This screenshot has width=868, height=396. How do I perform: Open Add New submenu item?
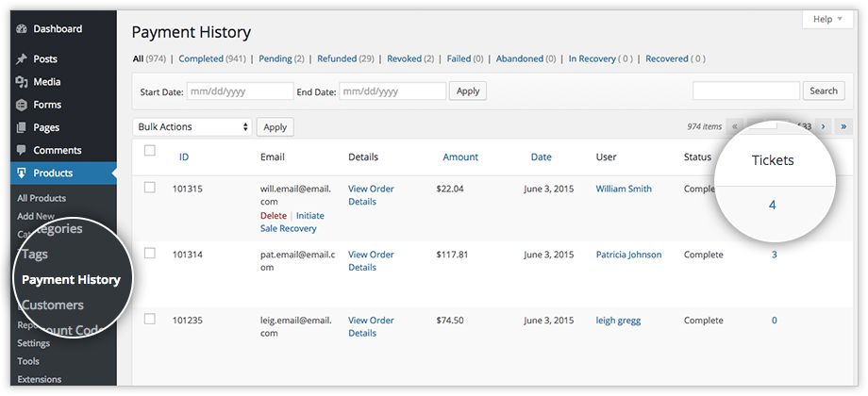[36, 216]
